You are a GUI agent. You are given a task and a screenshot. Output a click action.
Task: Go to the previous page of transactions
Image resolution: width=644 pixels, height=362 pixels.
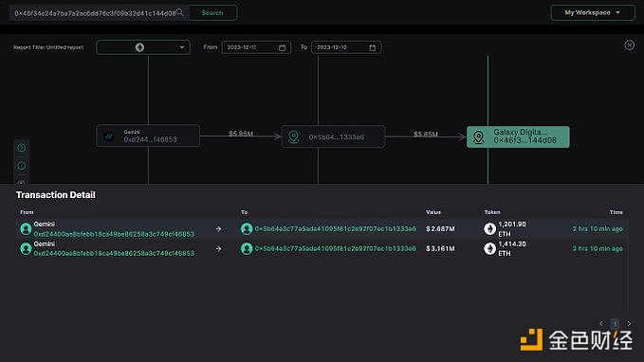click(x=601, y=323)
